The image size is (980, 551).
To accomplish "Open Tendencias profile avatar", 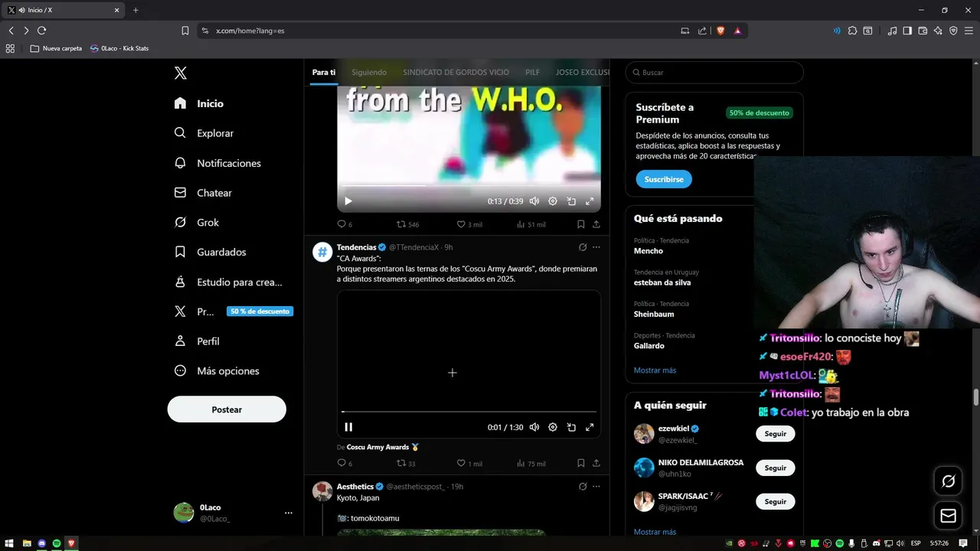I will pyautogui.click(x=322, y=252).
